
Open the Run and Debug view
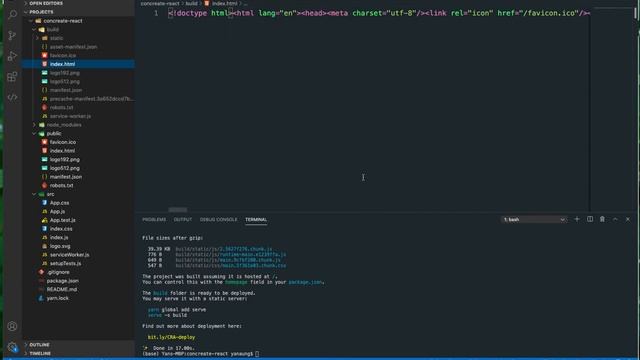[x=12, y=56]
